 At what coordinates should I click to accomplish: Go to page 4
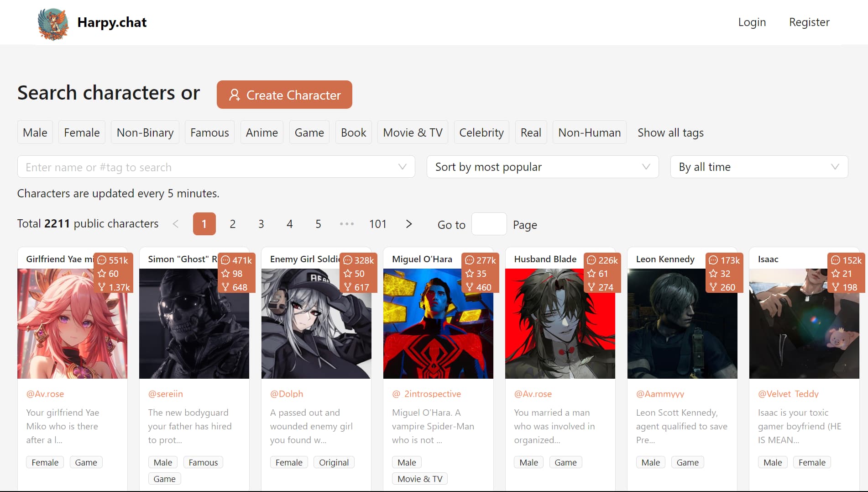(290, 224)
